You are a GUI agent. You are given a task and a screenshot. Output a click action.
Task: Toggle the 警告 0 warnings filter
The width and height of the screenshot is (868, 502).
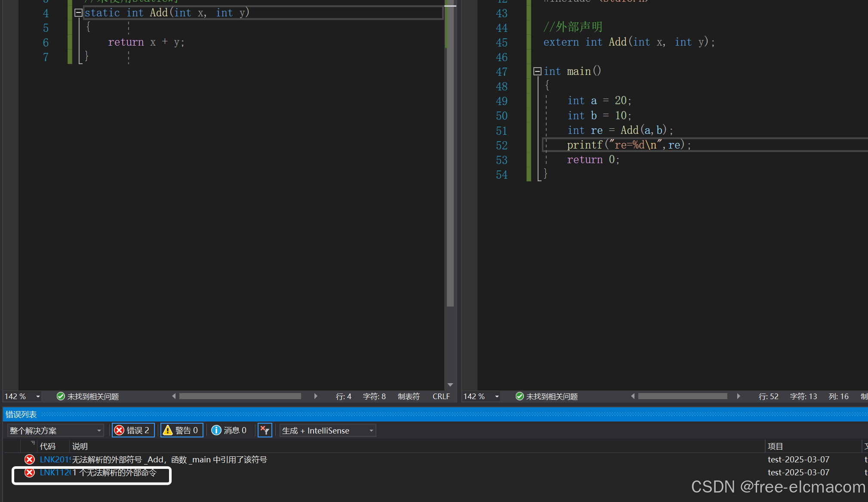(182, 430)
